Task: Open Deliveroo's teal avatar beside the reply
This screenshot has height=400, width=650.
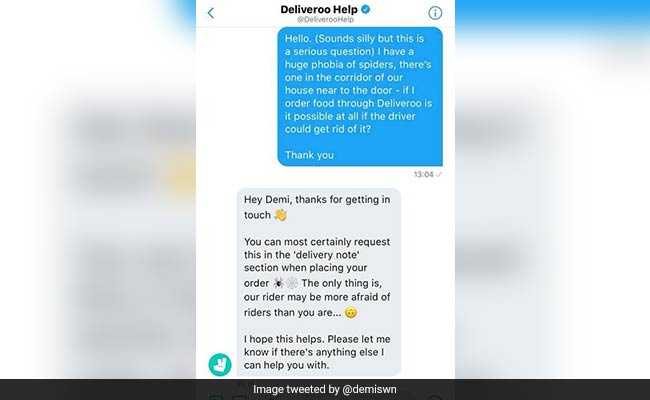Action: point(220,364)
